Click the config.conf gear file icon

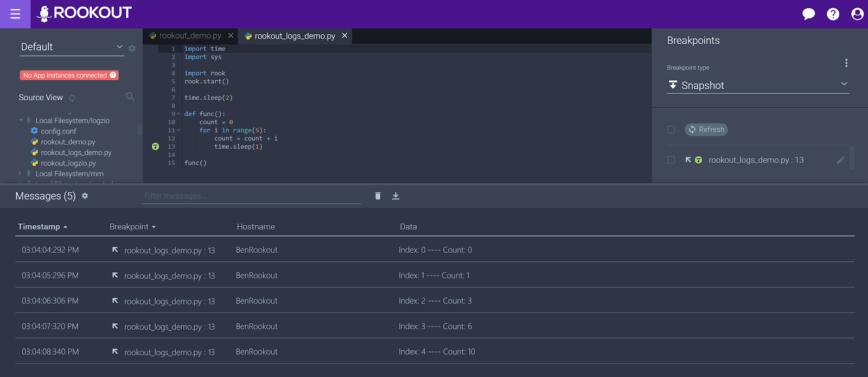(x=34, y=131)
